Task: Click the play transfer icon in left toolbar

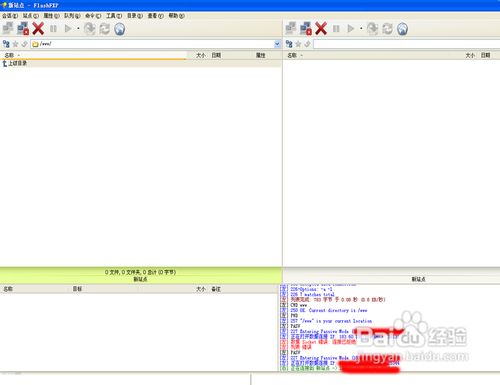Action: [x=68, y=29]
